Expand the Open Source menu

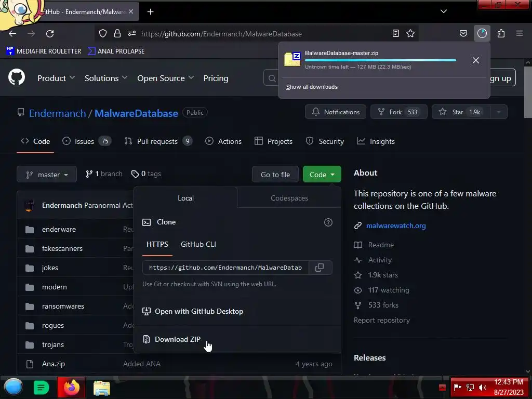click(x=166, y=78)
